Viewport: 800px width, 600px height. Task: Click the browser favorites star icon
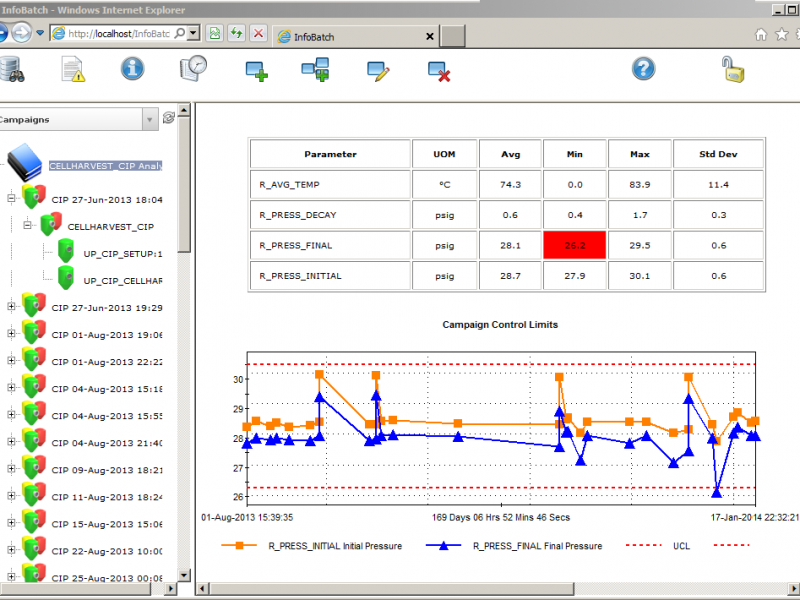point(781,34)
